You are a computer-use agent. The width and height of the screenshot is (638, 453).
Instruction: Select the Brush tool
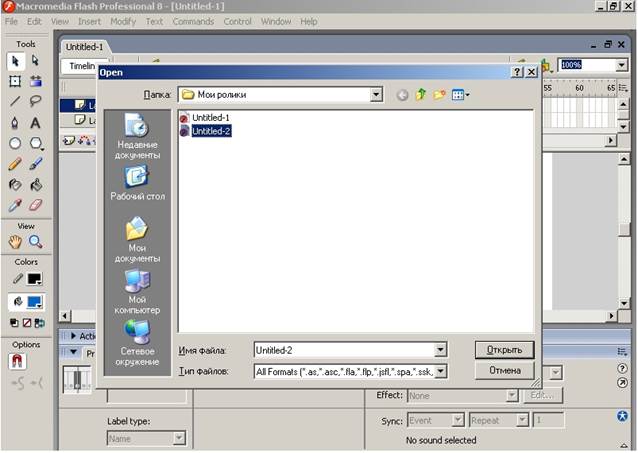tap(36, 164)
